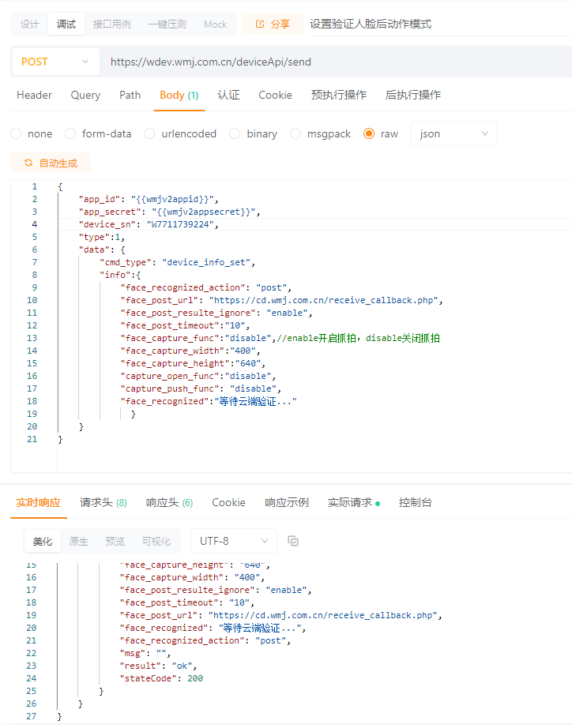This screenshot has height=728, width=572.
Task: Pick the msgpack body type
Action: coord(296,133)
